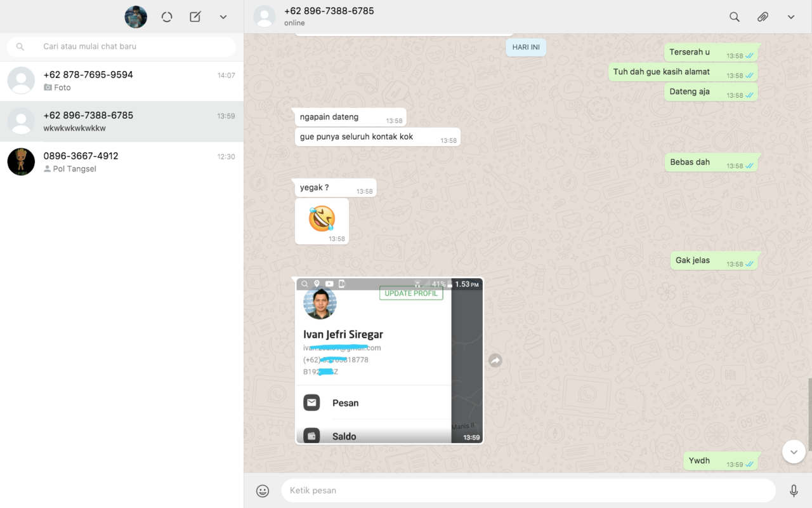812x508 pixels.
Task: Click the "Tuh dah gue kasih alamat" message
Action: (683, 72)
